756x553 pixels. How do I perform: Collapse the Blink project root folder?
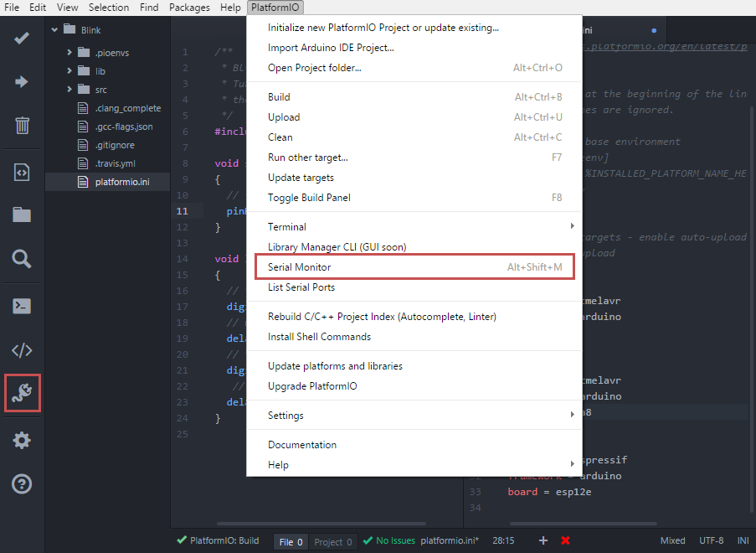[55, 29]
